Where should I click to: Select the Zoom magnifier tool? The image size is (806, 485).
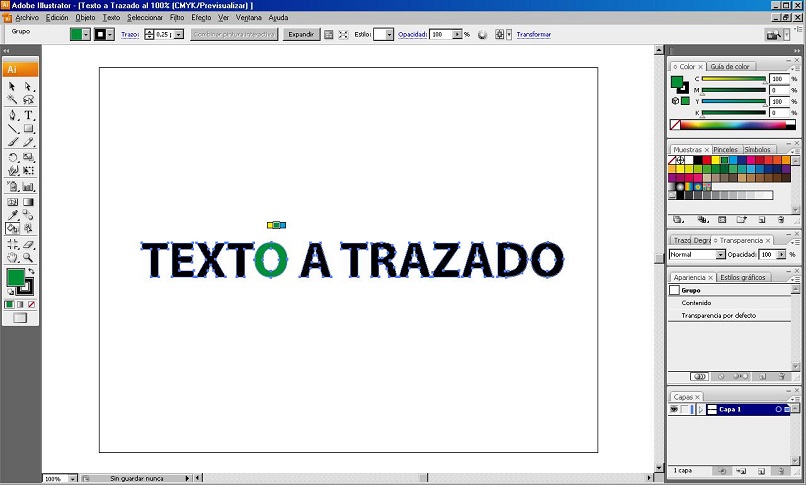coord(28,257)
